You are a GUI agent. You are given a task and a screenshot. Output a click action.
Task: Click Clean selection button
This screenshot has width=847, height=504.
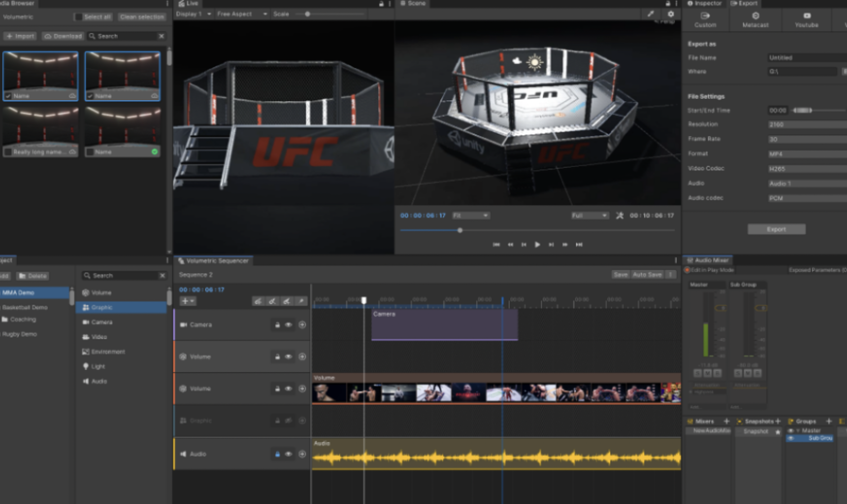point(142,17)
